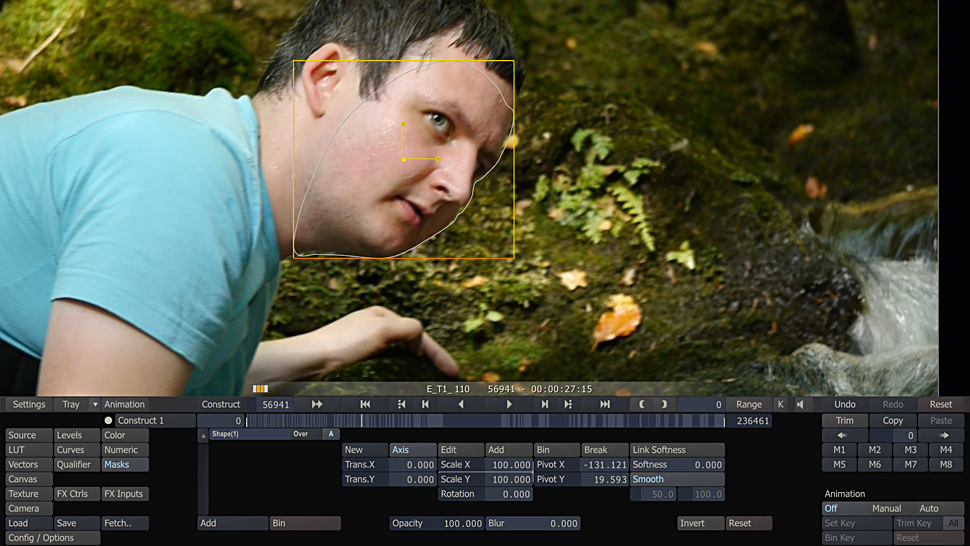Collapse the shape list using the triangle

point(203,435)
